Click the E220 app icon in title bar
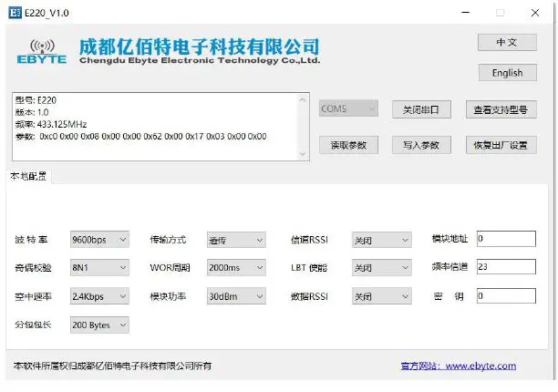 15,13
